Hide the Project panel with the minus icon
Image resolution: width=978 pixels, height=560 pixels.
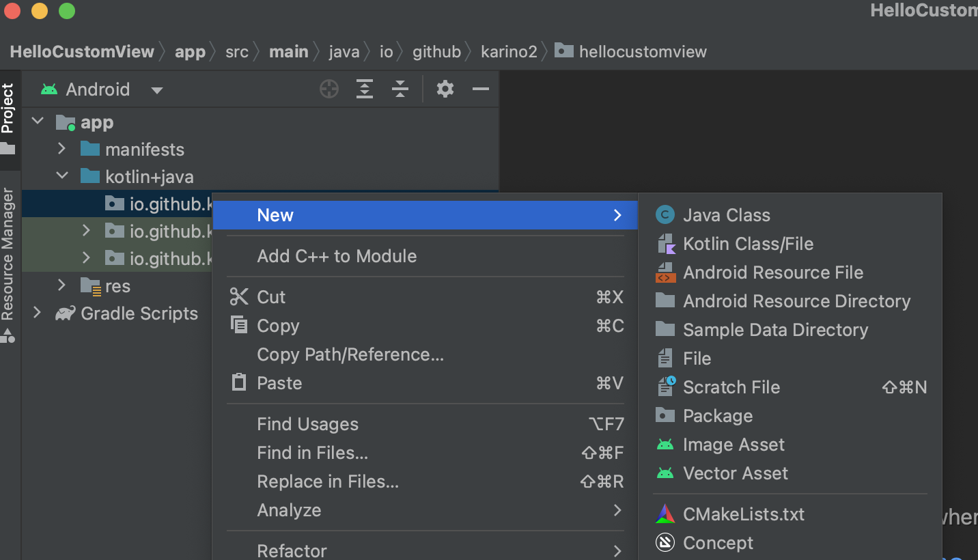(481, 89)
